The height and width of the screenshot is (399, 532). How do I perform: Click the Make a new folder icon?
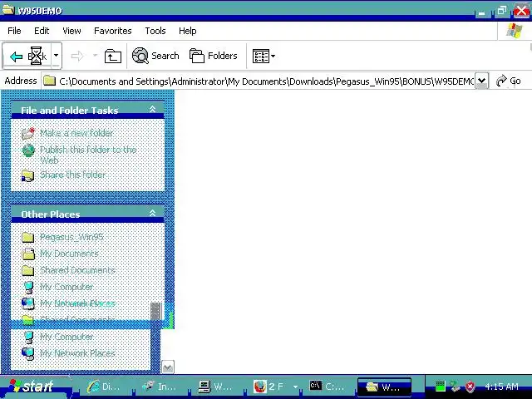pos(28,133)
